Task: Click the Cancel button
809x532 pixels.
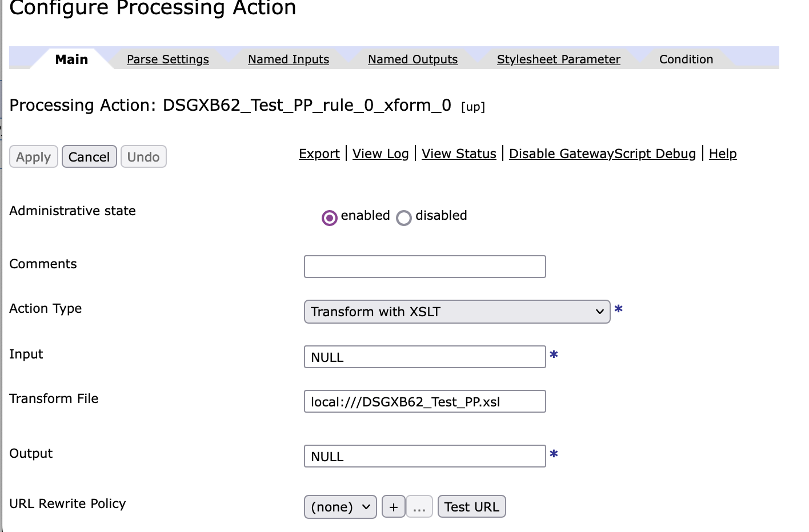Action: click(89, 156)
